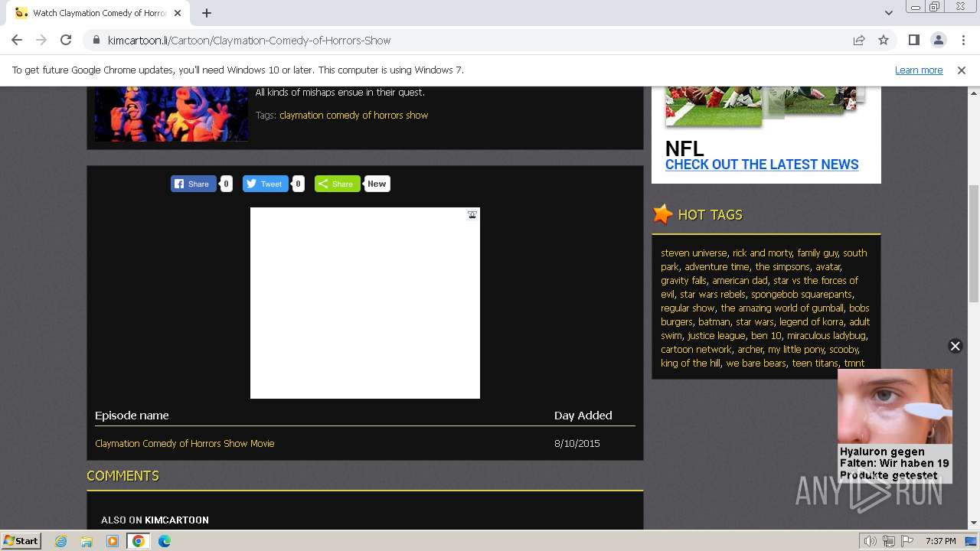This screenshot has width=980, height=551.
Task: Open cartoon network hot tag
Action: (697, 349)
